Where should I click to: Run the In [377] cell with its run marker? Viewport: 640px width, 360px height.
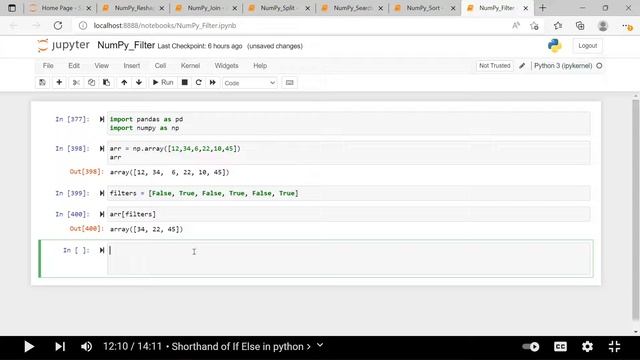coord(102,119)
